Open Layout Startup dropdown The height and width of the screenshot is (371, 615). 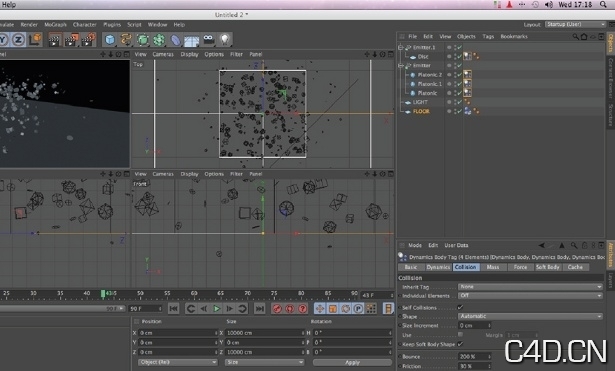(575, 24)
